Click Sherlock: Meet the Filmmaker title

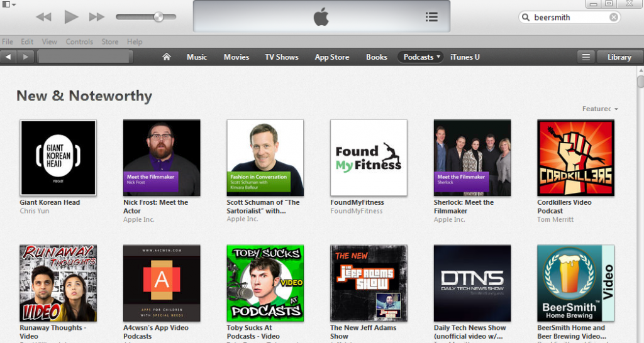pos(464,207)
